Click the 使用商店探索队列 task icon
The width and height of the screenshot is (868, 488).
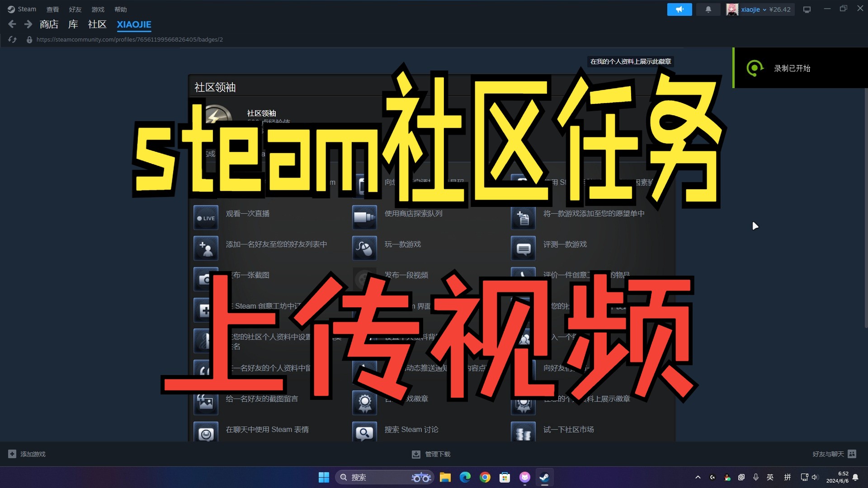coord(364,218)
